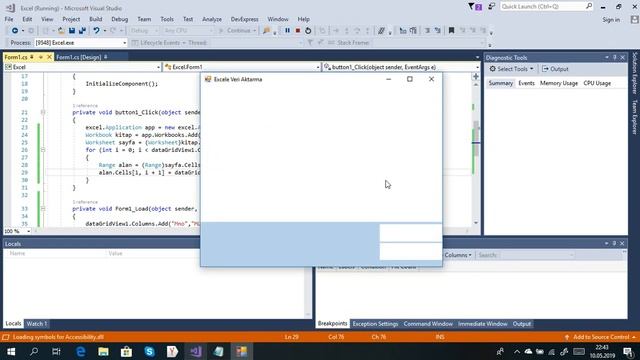This screenshot has width=640, height=360.
Task: Click the pin icon of Diagnostic Tools panel
Action: [x=615, y=58]
